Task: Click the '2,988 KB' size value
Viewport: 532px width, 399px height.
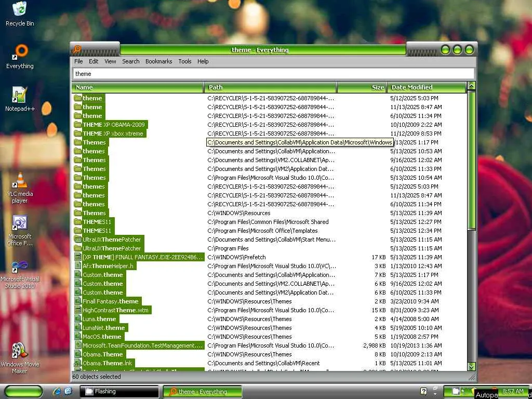Action: (x=374, y=345)
